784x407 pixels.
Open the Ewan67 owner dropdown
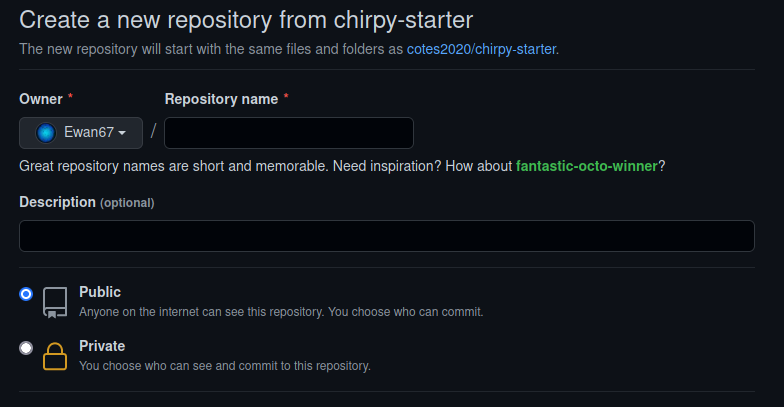click(x=81, y=133)
